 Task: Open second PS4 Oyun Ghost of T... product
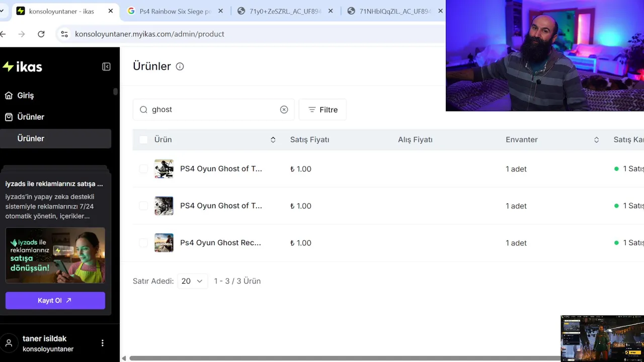[x=221, y=206]
